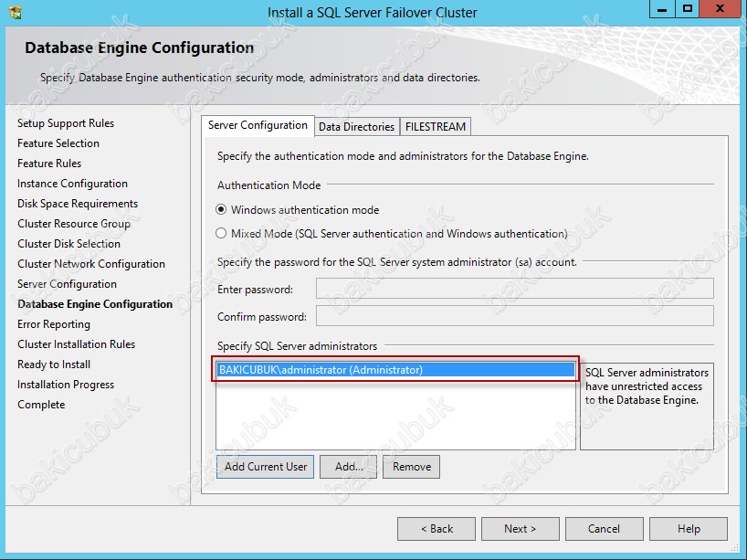This screenshot has height=560, width=747.
Task: Click Ready to Install step
Action: coord(54,365)
